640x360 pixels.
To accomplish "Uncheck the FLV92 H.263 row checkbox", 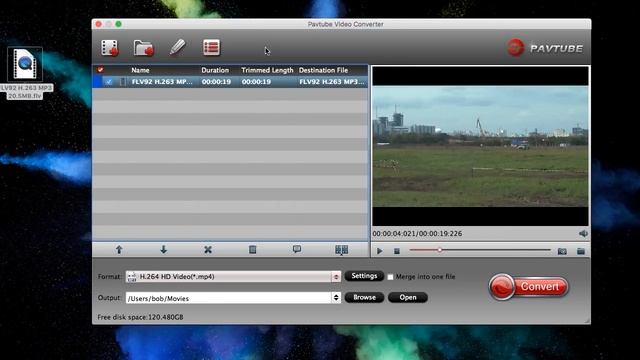I will click(x=109, y=82).
